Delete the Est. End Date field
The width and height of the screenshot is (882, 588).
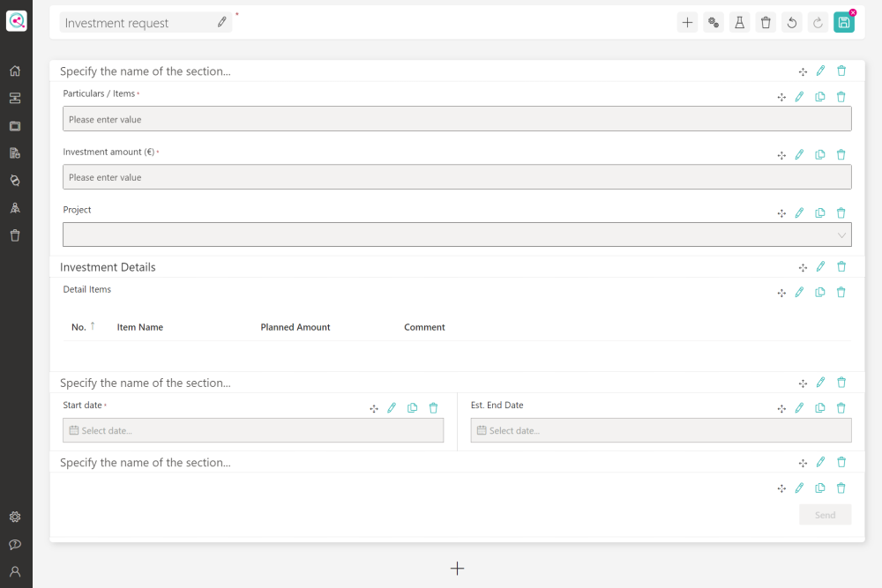[x=841, y=408]
